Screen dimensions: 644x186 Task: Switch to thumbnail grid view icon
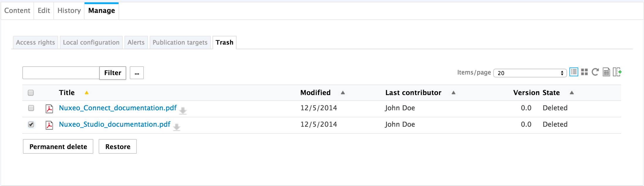point(584,72)
